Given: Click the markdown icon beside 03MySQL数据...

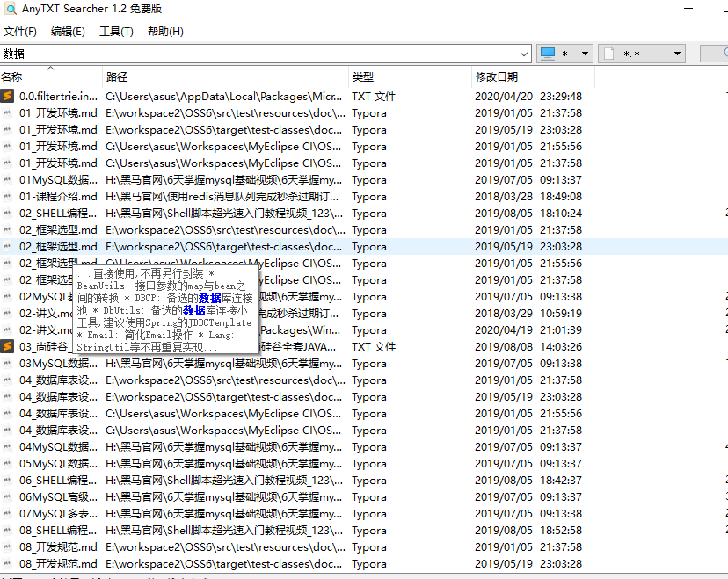Looking at the screenshot, I should (x=7, y=363).
